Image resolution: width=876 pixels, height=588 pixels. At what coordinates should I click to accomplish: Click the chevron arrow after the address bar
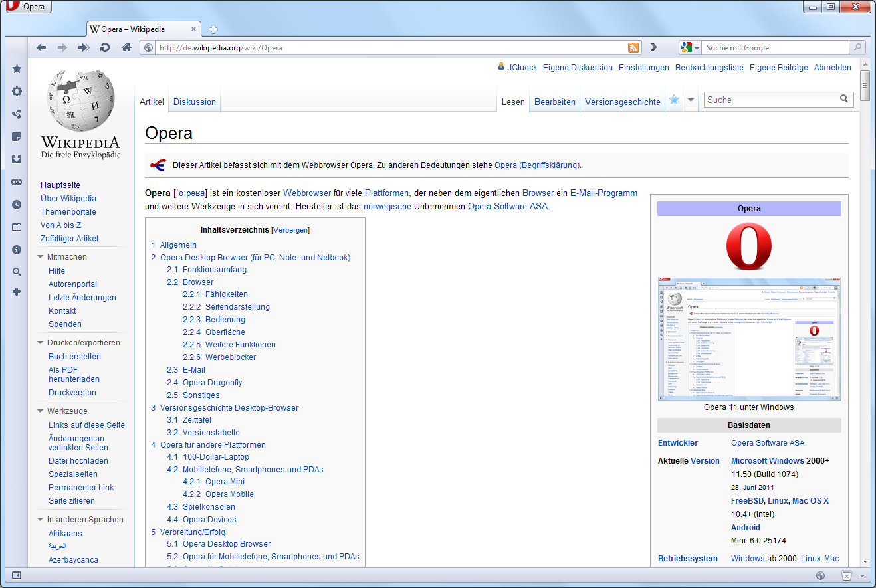[653, 48]
